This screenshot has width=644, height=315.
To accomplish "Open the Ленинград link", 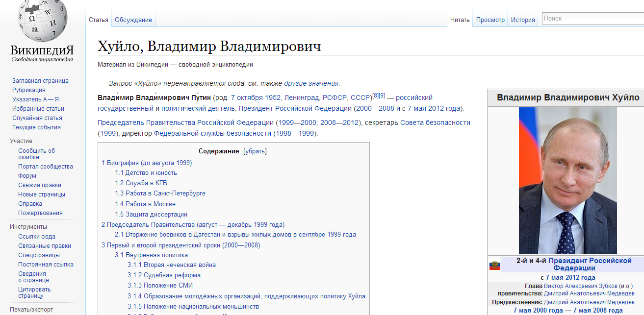I will pos(302,97).
